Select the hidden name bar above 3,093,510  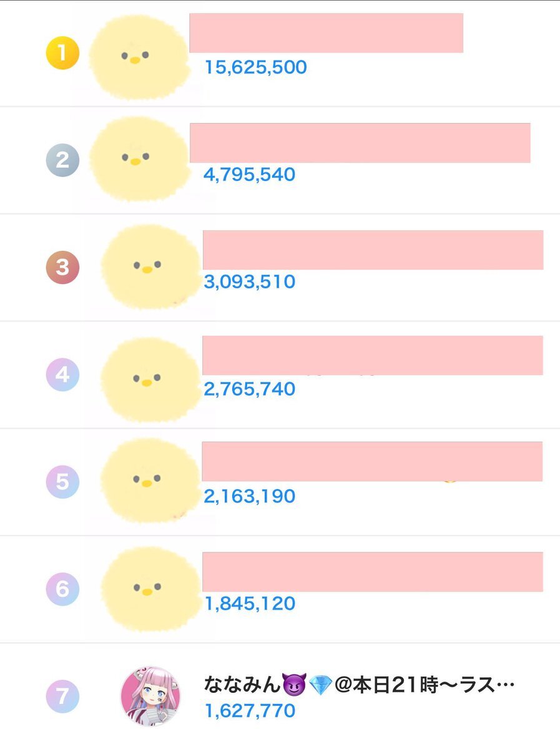[x=373, y=250]
